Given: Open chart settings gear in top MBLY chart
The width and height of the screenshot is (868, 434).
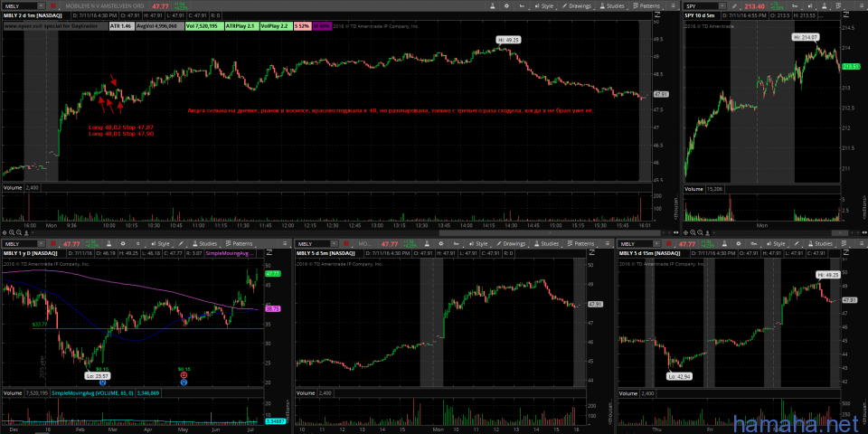Looking at the screenshot, I should pyautogui.click(x=506, y=6).
